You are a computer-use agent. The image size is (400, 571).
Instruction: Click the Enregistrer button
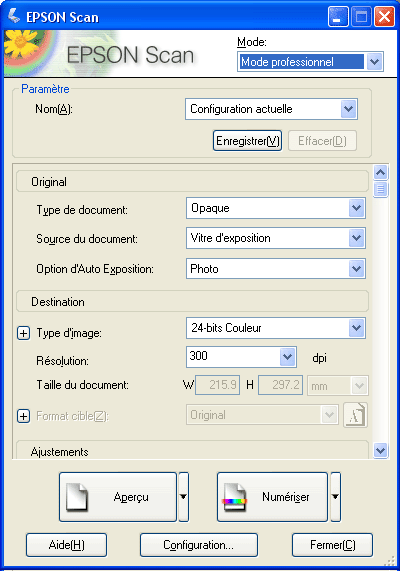(x=247, y=141)
